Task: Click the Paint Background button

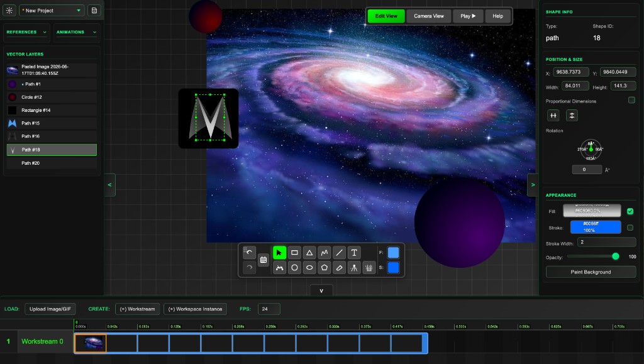Action: (x=591, y=272)
